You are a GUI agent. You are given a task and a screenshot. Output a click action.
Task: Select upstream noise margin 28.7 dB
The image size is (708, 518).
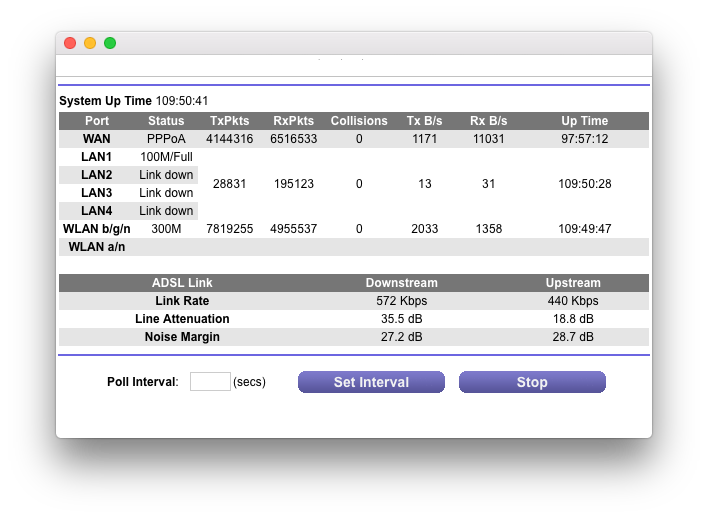coord(573,337)
